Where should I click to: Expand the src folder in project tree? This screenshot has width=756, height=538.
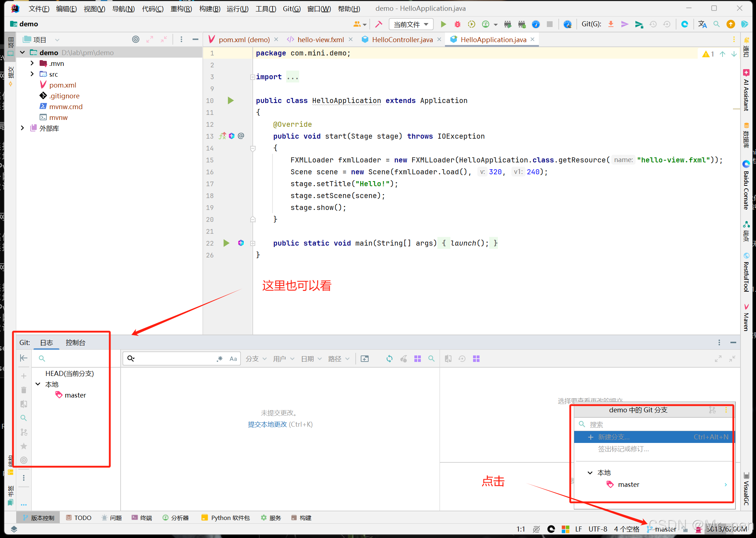[32, 74]
